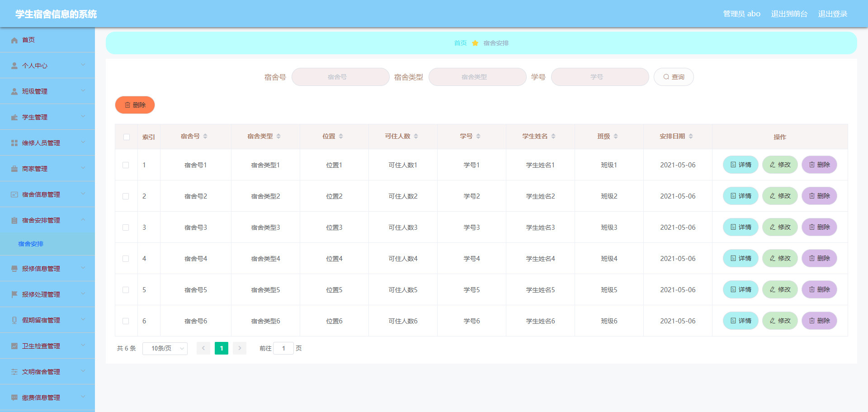Focus the 宿舍类型 search input
Image resolution: width=868 pixels, height=412 pixels.
477,77
